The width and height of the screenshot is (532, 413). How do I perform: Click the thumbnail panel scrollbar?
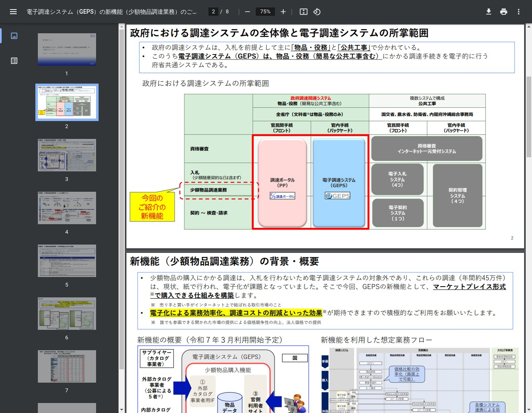point(121,200)
